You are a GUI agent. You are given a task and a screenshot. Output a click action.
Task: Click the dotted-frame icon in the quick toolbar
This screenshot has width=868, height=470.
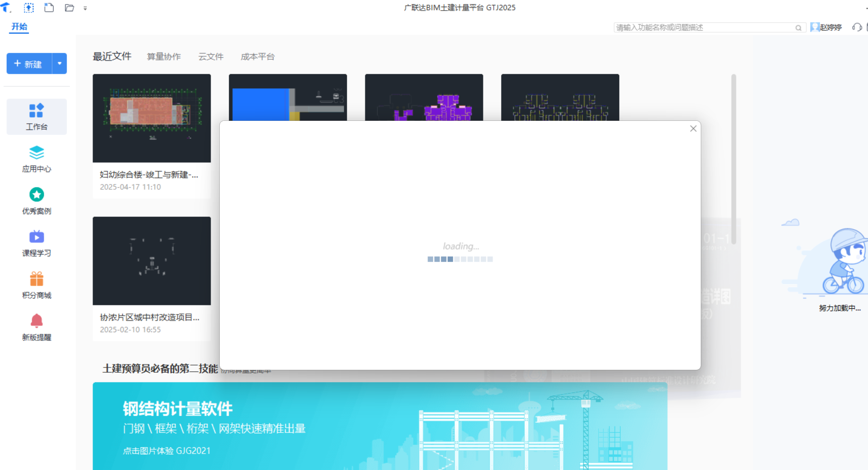pyautogui.click(x=29, y=8)
